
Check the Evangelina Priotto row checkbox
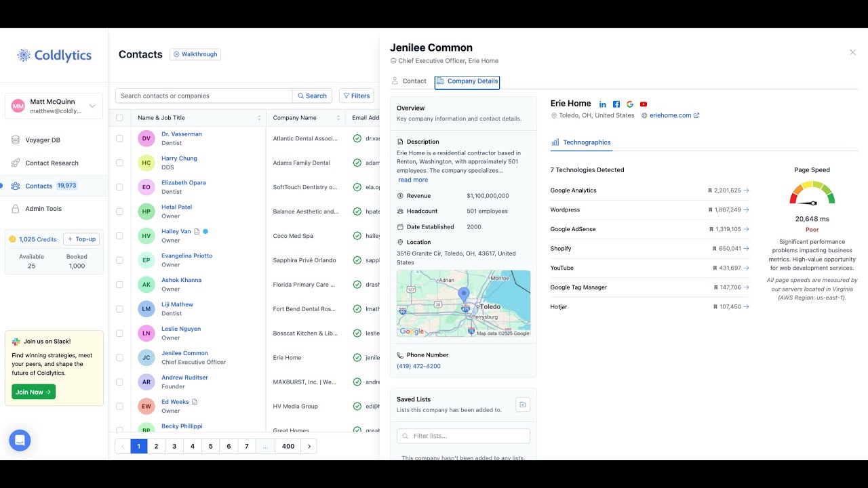click(x=120, y=260)
